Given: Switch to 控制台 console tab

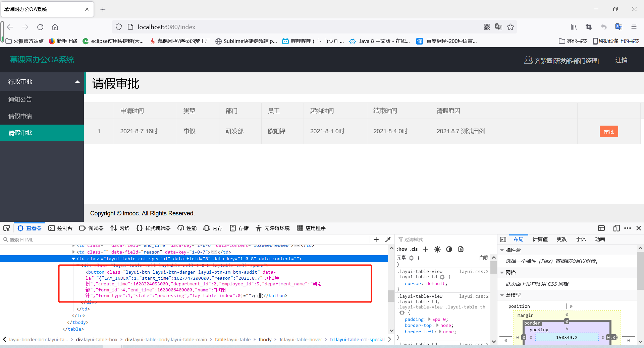Looking at the screenshot, I should (60, 228).
